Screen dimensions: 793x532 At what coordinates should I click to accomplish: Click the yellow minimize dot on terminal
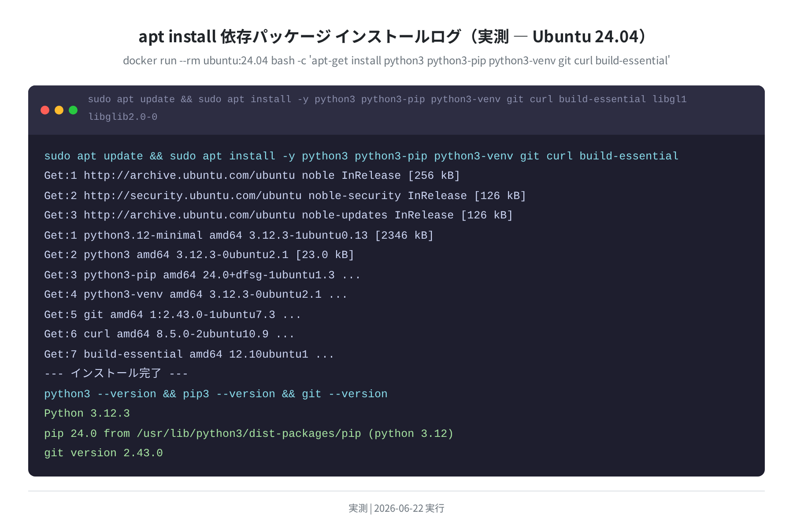[59, 110]
